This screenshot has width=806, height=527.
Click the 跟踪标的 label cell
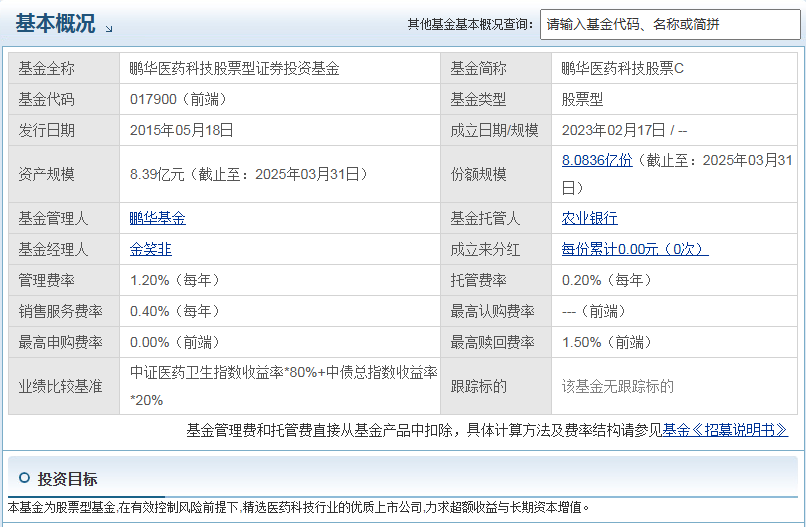click(x=496, y=386)
